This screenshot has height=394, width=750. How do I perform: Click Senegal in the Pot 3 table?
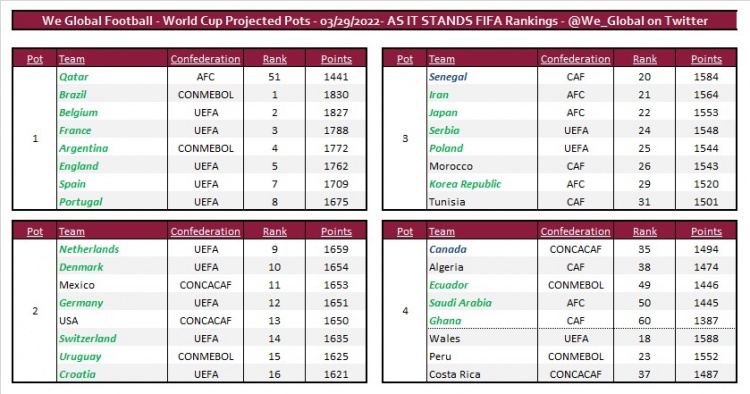point(448,77)
